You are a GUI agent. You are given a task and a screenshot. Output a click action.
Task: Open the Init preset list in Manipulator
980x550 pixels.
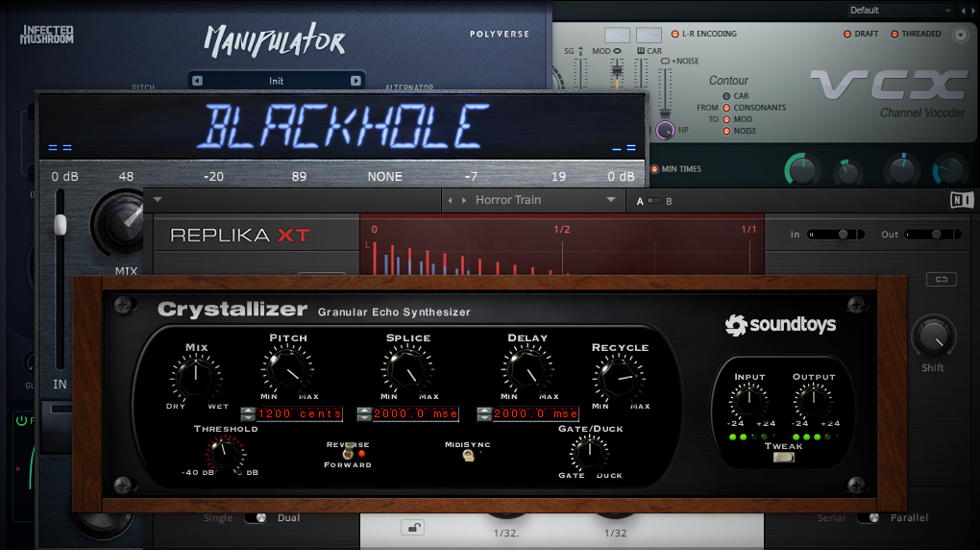point(277,81)
